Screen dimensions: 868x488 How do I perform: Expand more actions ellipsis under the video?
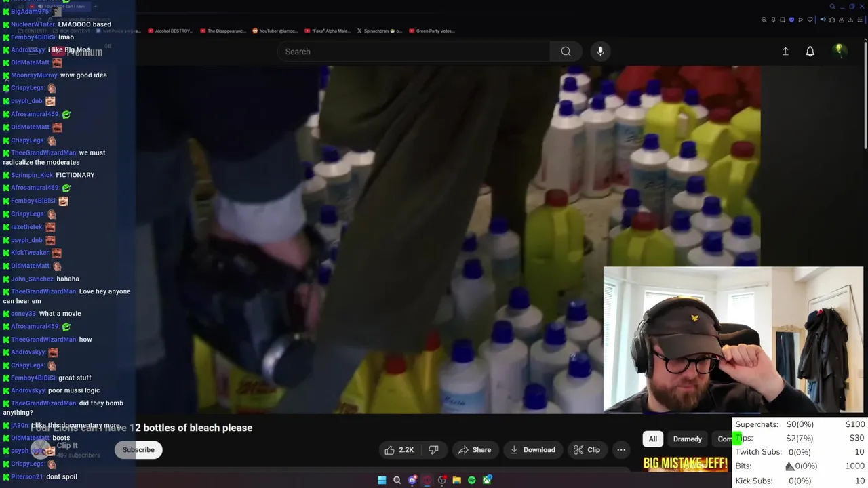(x=621, y=449)
